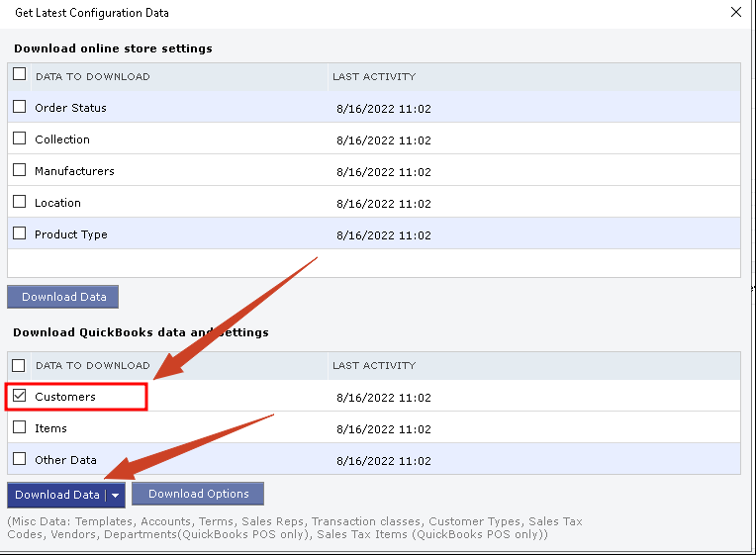Image resolution: width=756 pixels, height=555 pixels.
Task: Close the Get Latest Configuration Data dialog
Action: pos(736,12)
